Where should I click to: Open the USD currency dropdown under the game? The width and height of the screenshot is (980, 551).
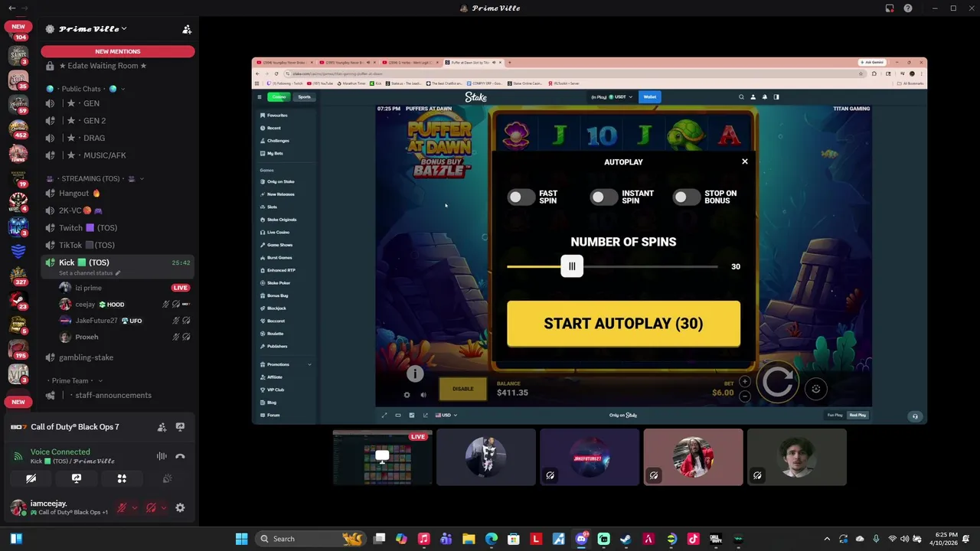(446, 415)
